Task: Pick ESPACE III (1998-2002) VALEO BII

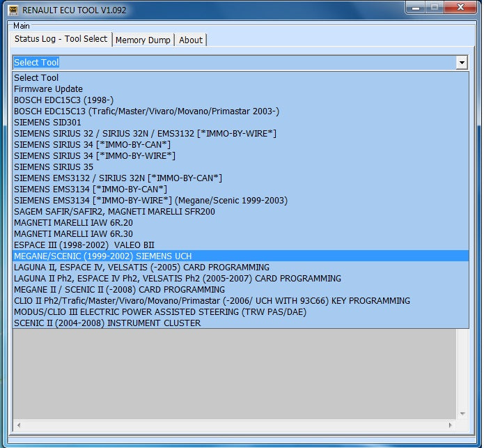Action: [84, 245]
